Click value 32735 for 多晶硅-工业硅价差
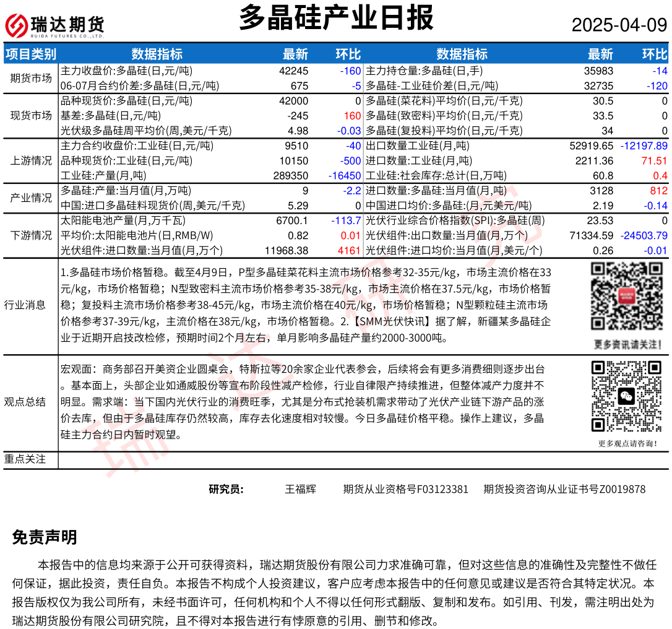This screenshot has height=629, width=672. [x=599, y=86]
